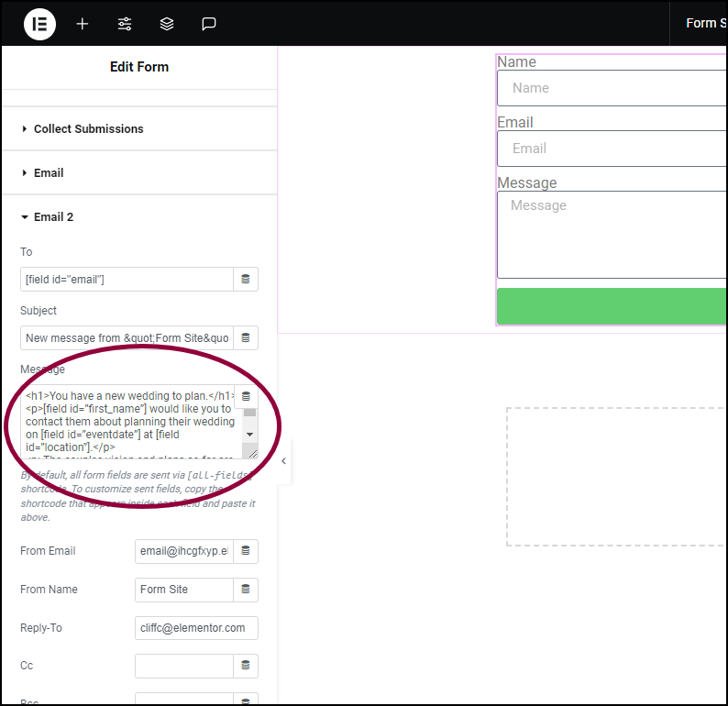728x706 pixels.
Task: Click into the Message textarea
Action: [130, 422]
